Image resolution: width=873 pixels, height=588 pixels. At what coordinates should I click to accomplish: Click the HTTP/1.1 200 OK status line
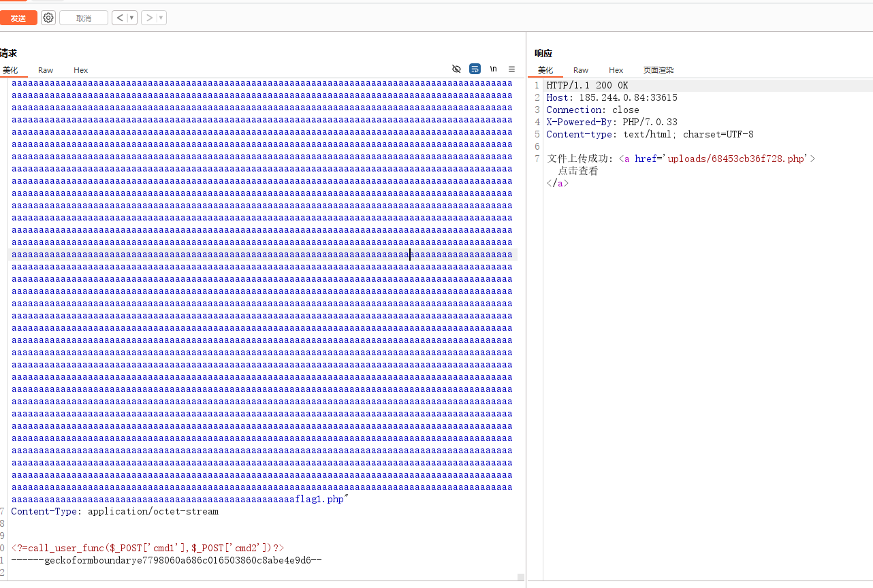[x=587, y=86]
